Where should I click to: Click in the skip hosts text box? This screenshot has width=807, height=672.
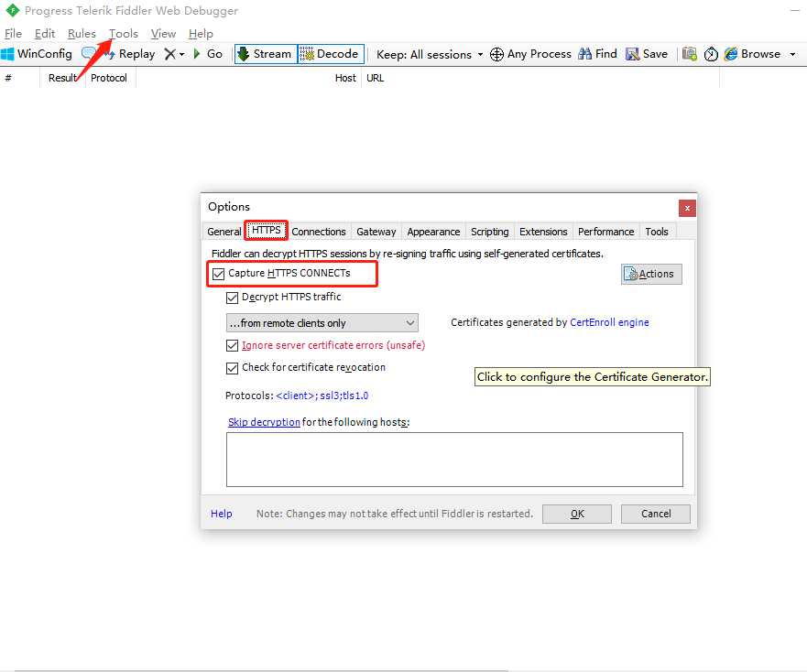coord(454,460)
